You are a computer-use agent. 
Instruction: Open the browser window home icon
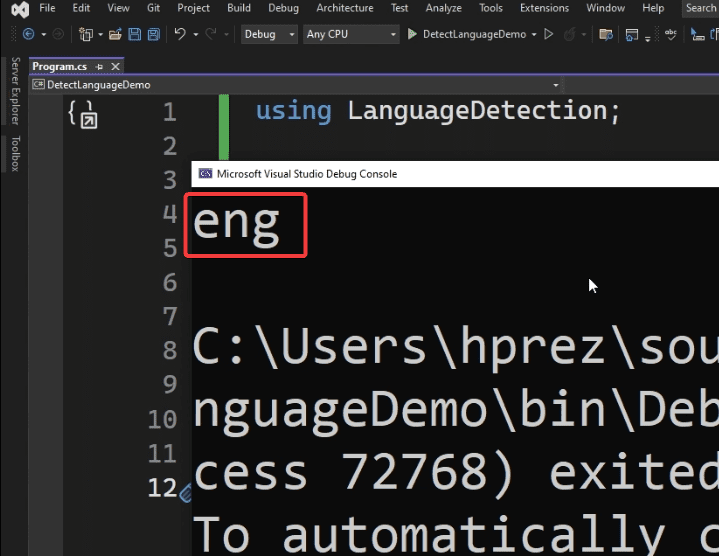tap(632, 34)
